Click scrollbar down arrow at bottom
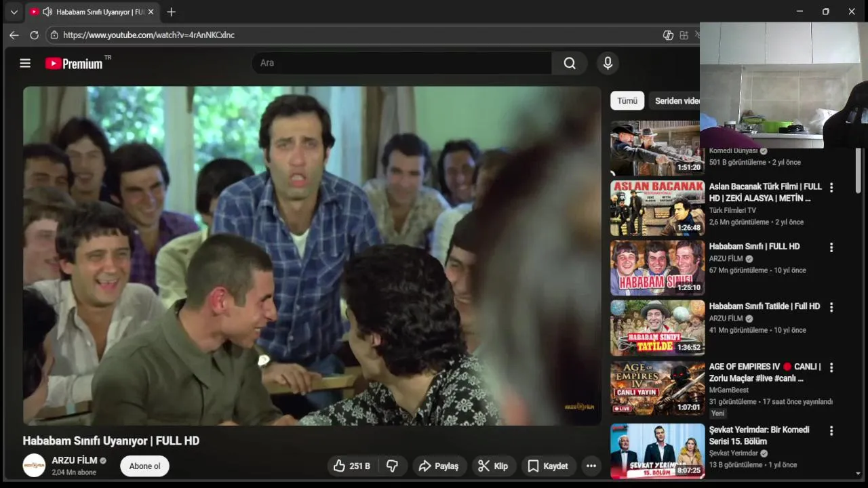Screen dimensions: 868x488 coord(859,474)
